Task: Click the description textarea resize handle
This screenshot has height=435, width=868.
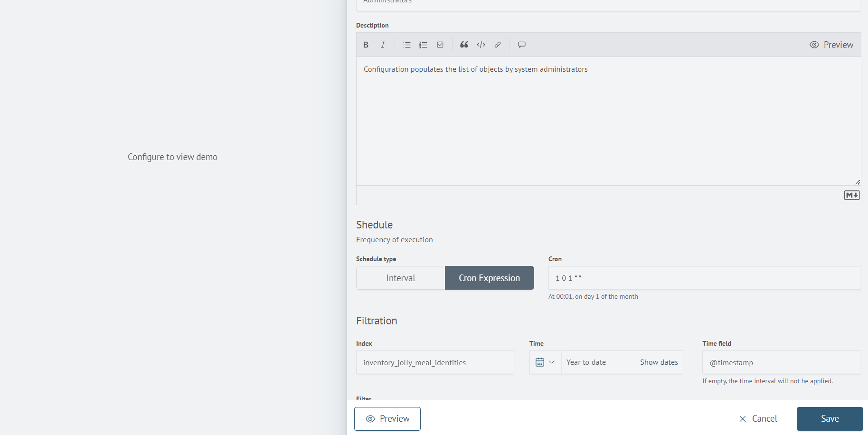Action: pyautogui.click(x=858, y=182)
